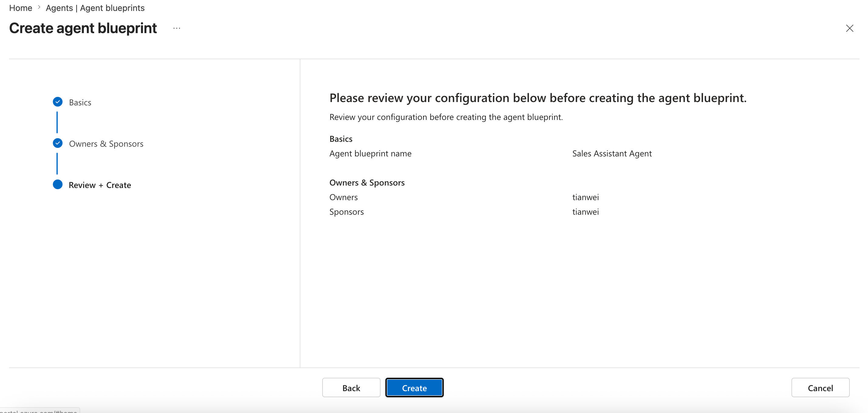Click the 'Basics' section heading in review
Screen dimensions: 868x413
(x=341, y=139)
